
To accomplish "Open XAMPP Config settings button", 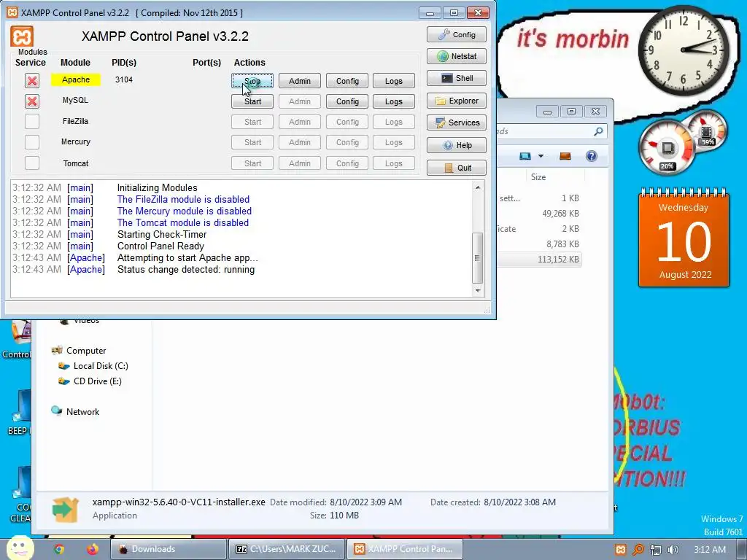I will (457, 35).
